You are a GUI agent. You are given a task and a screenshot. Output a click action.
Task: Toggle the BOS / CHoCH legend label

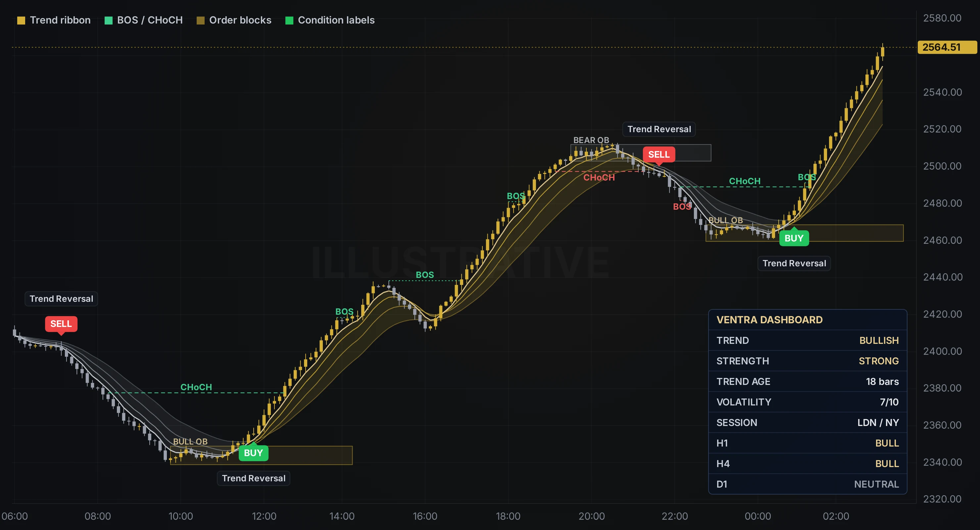(150, 20)
